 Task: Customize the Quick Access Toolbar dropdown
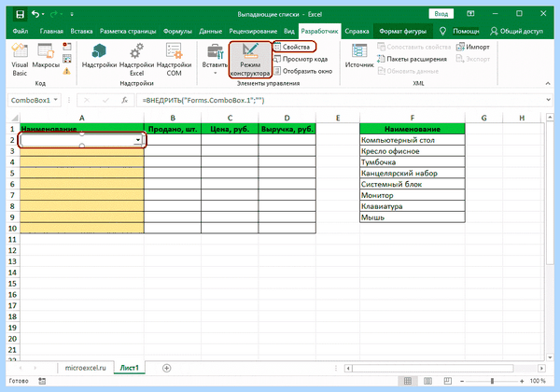click(x=72, y=14)
